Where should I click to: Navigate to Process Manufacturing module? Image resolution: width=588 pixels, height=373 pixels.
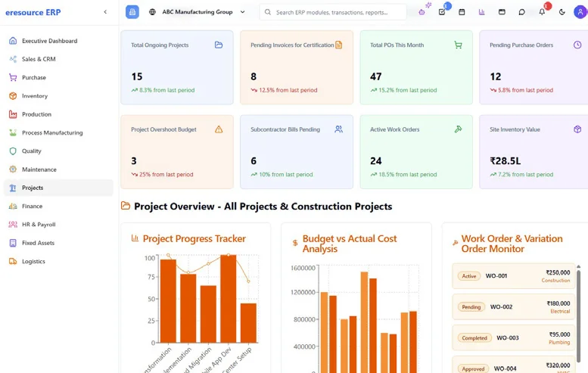[52, 132]
